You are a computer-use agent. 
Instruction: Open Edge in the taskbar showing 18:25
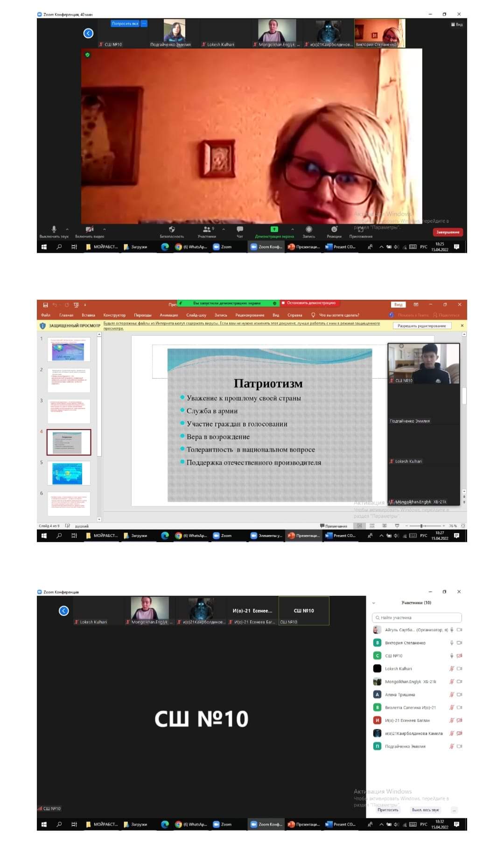click(165, 247)
